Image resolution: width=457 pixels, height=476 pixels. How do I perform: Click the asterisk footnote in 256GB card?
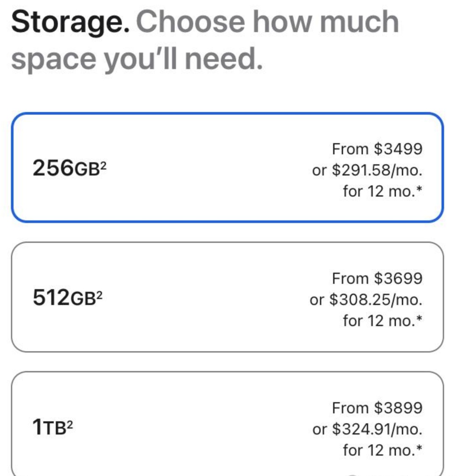point(419,189)
